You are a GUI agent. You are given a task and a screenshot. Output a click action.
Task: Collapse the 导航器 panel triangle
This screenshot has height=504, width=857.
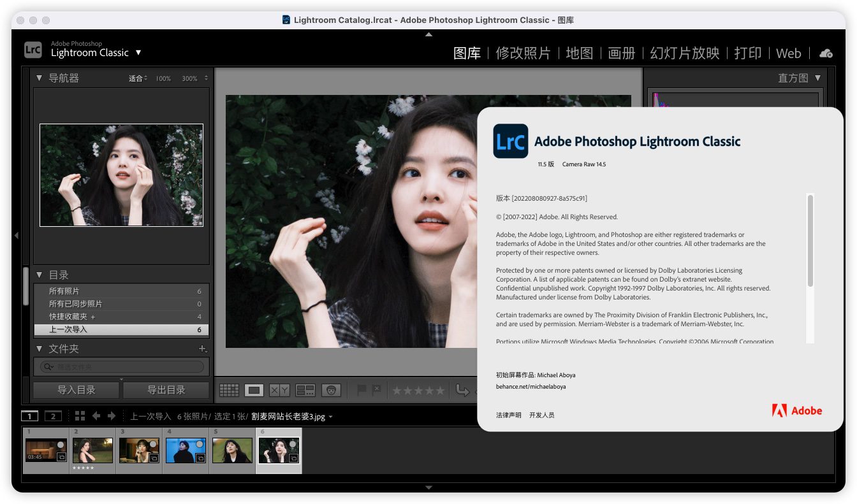(39, 78)
